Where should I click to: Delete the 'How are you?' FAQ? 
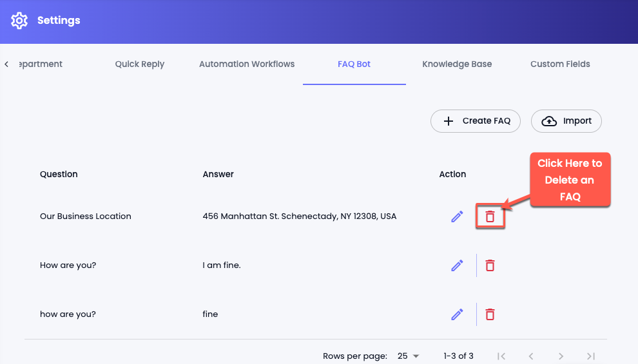point(490,265)
